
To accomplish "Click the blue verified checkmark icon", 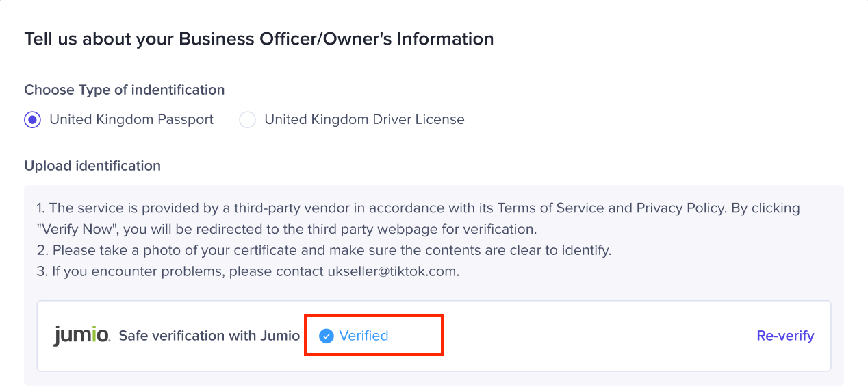I will point(327,336).
